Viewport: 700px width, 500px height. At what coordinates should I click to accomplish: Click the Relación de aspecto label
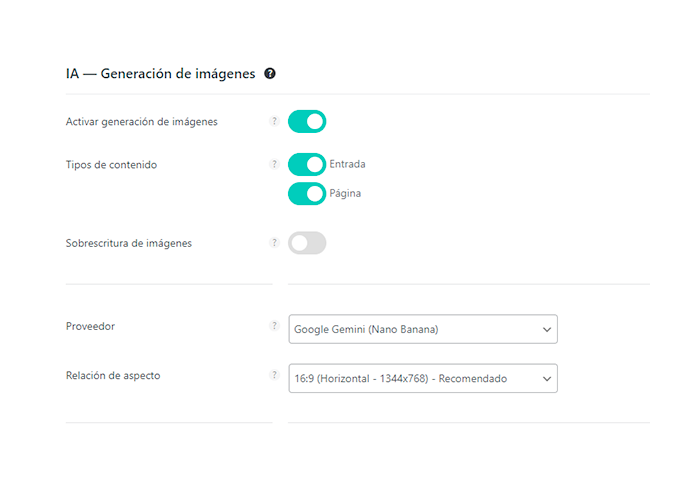113,375
